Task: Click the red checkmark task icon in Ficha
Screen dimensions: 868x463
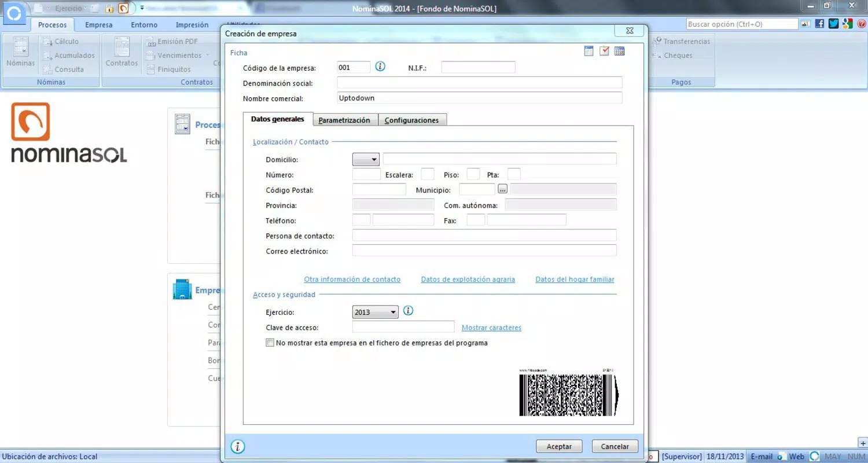Action: pyautogui.click(x=604, y=51)
